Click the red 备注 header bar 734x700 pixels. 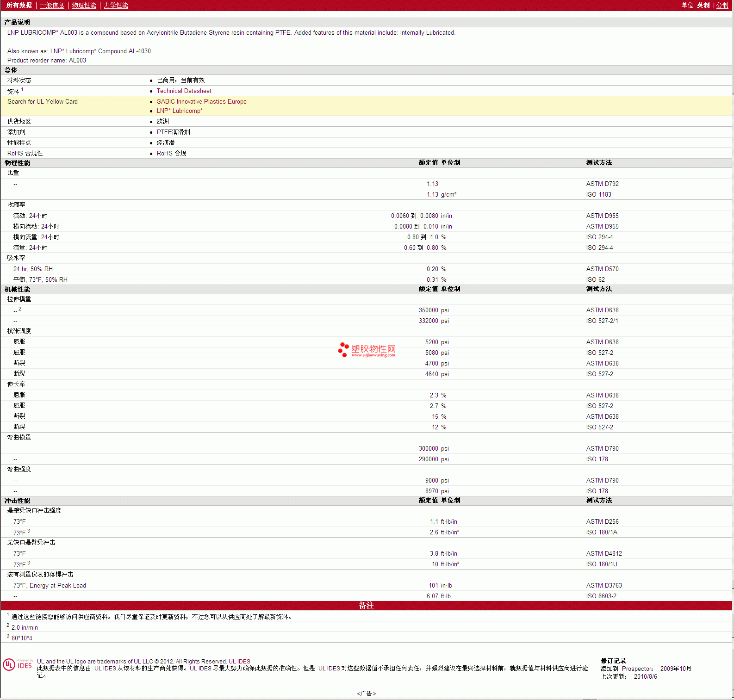tap(366, 606)
